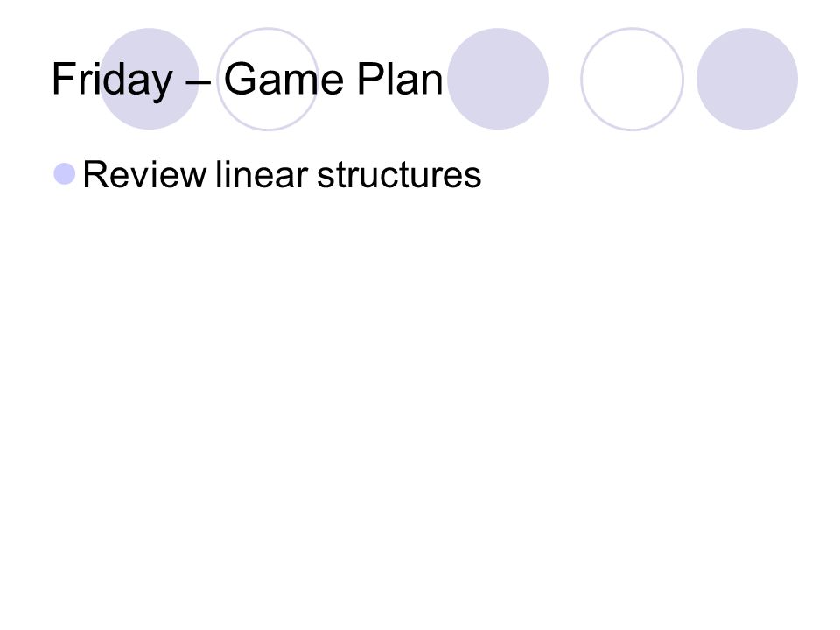Select the empty outlined circle without text
Screen dimensions: 840x630
[632, 79]
